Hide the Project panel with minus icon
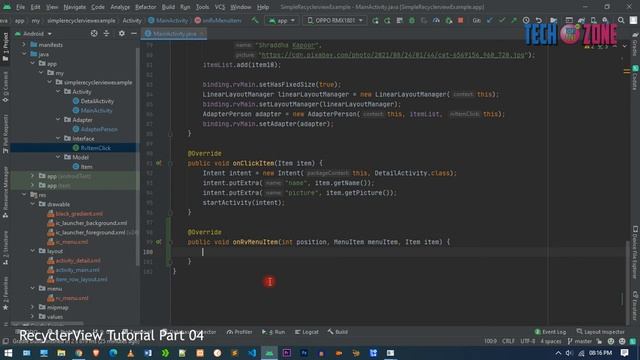The image size is (640, 360). pyautogui.click(x=134, y=33)
